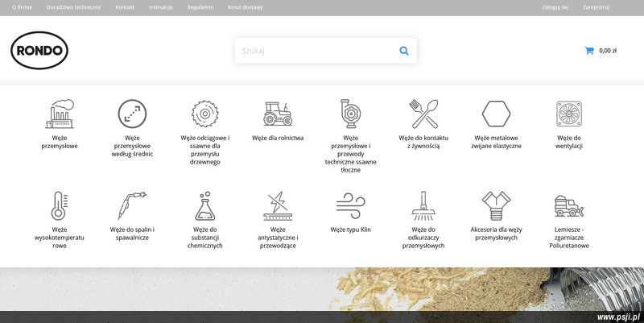Viewport: 644px width, 323px height.
Task: Open Koszt dostawy menu item
Action: 246,7
